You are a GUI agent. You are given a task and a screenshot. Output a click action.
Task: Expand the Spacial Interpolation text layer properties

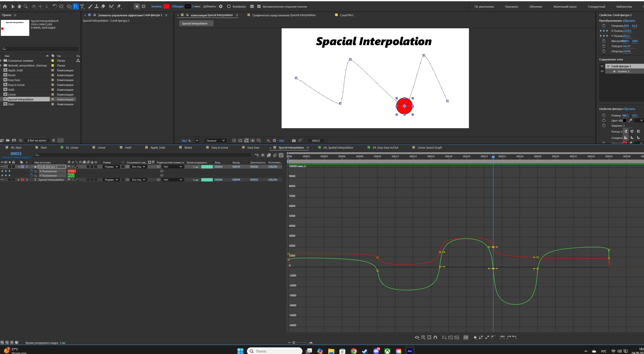[18, 180]
